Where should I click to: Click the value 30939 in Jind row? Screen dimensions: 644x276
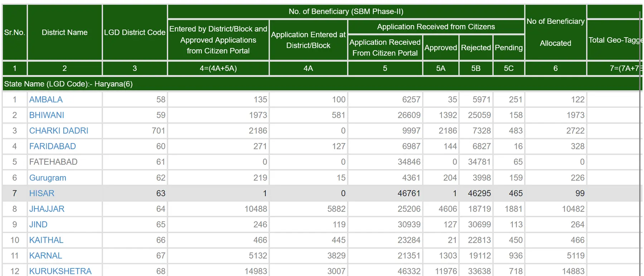[x=409, y=224]
